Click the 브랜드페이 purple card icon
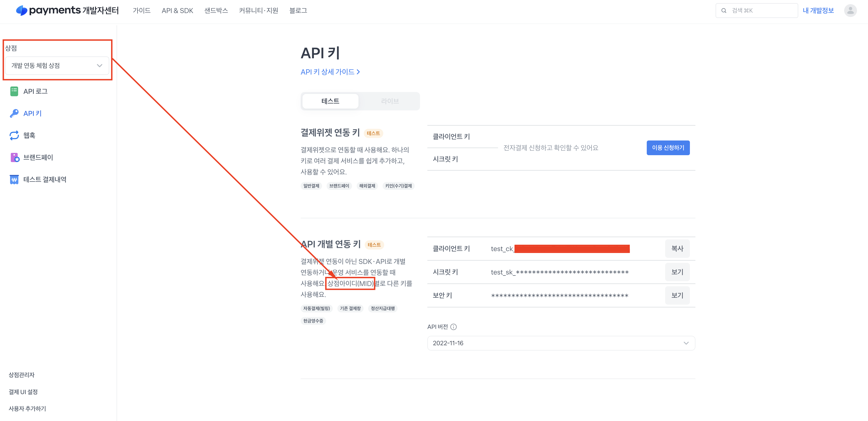The image size is (868, 421). click(x=15, y=157)
